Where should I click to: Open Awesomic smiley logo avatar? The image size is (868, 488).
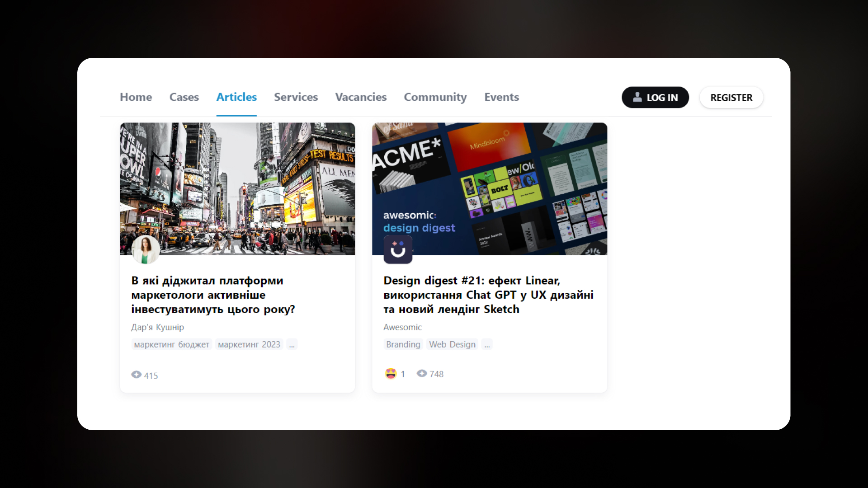[x=398, y=249]
